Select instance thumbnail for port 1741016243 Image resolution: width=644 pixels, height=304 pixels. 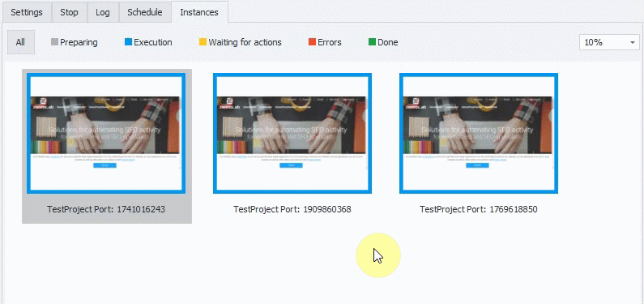106,133
